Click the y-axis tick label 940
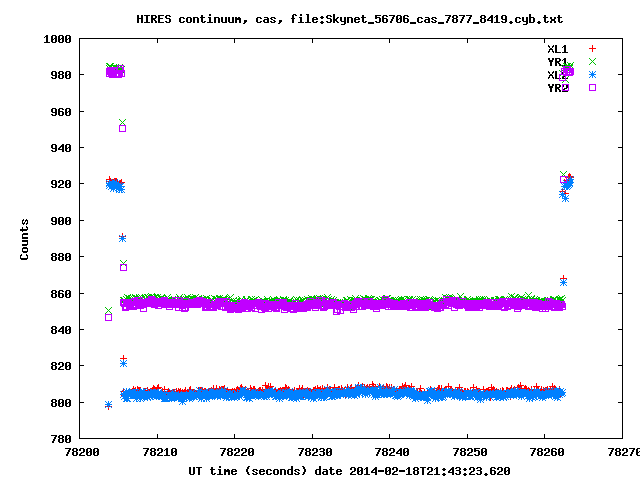This screenshot has width=640, height=480. click(x=61, y=148)
